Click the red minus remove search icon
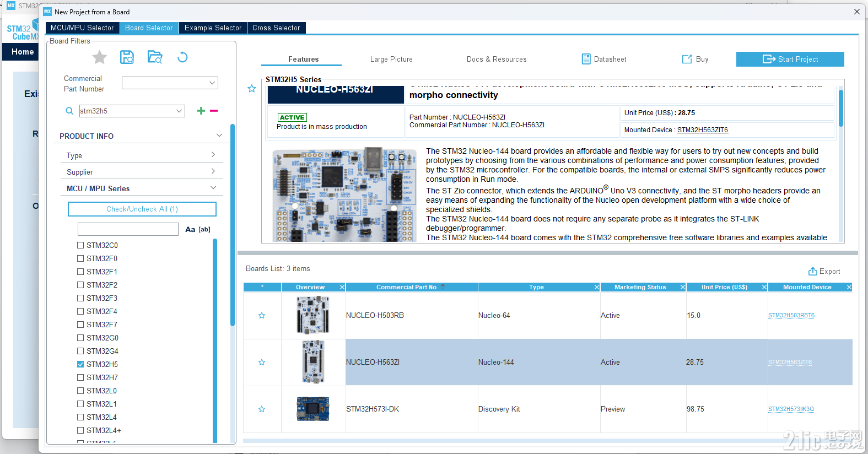Image resolution: width=868 pixels, height=454 pixels. (x=214, y=111)
